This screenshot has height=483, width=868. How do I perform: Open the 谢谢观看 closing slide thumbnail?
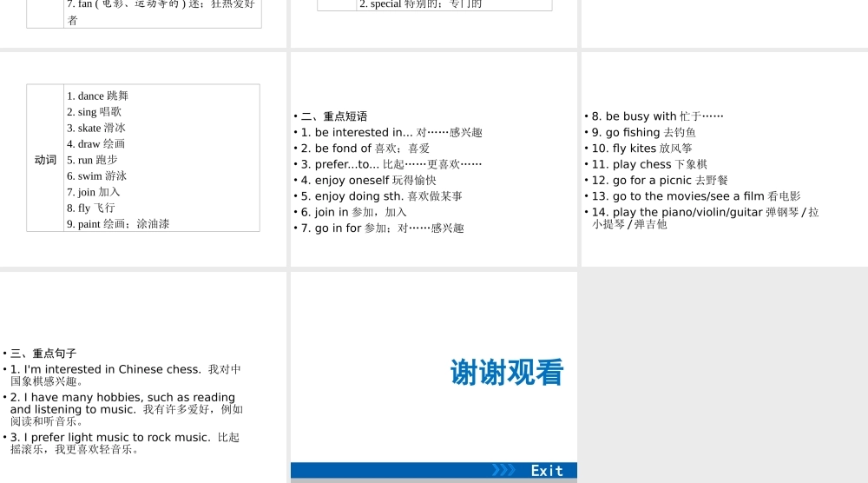pos(433,375)
